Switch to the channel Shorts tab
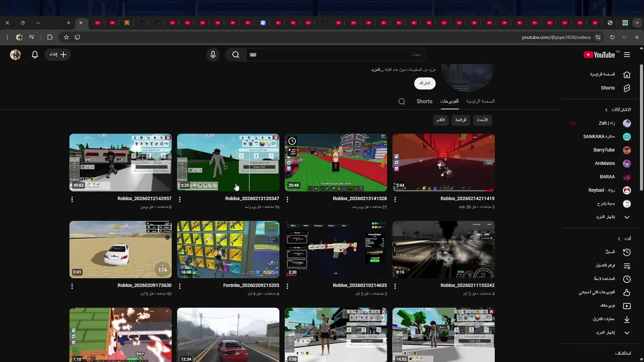Viewport: 644px width, 362px height. coord(424,102)
